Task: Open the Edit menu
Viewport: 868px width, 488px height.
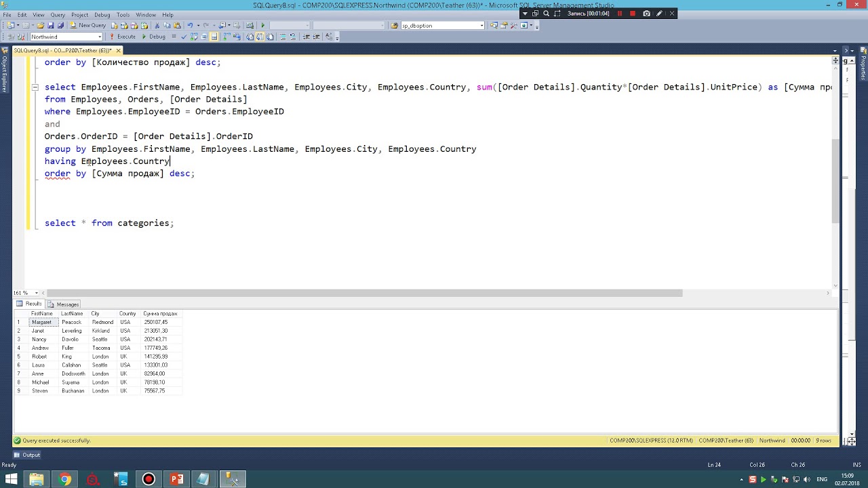Action: click(x=22, y=14)
